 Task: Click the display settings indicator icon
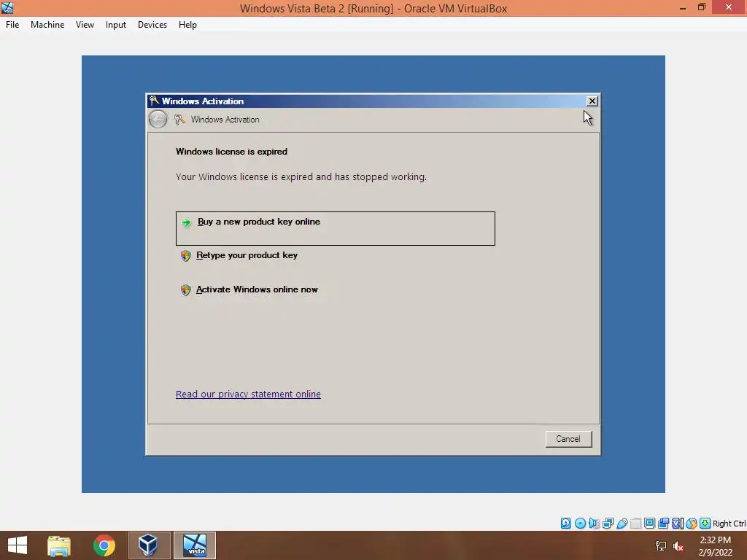[x=649, y=524]
